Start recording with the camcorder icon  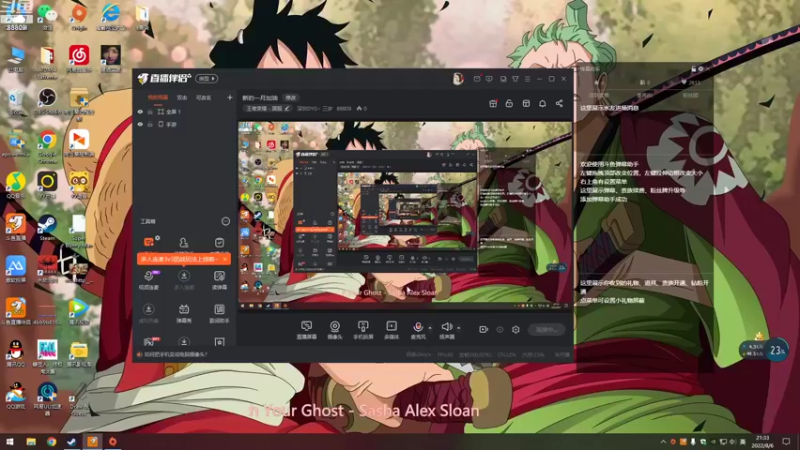coord(483,330)
